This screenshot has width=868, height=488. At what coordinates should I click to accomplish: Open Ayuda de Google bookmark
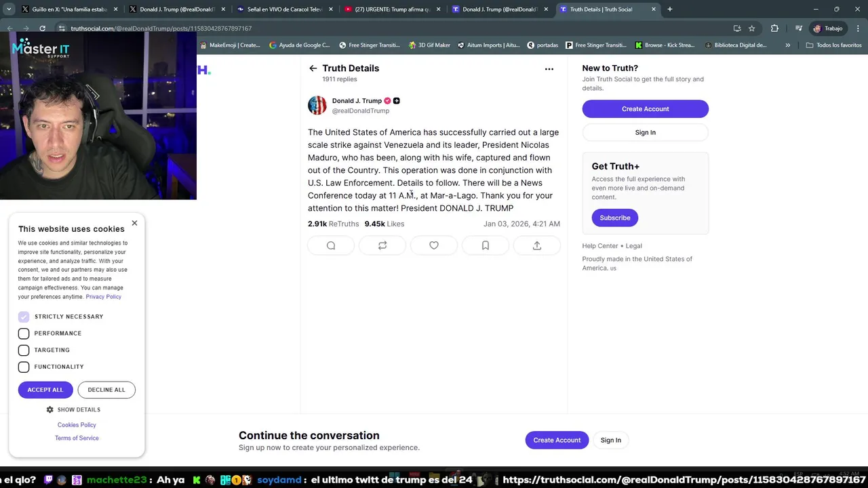[x=299, y=45]
